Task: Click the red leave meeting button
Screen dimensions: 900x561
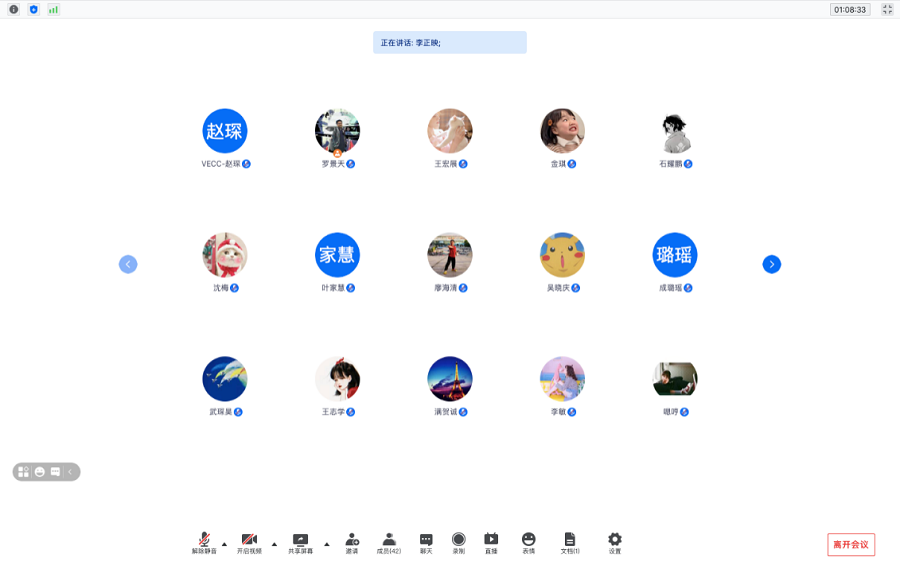Action: point(851,545)
